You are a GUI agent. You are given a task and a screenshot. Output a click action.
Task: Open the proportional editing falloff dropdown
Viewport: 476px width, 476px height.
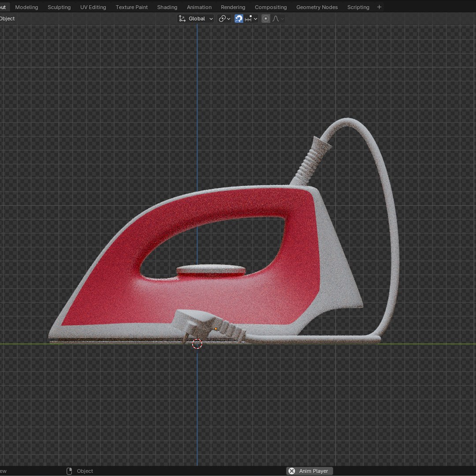point(278,19)
